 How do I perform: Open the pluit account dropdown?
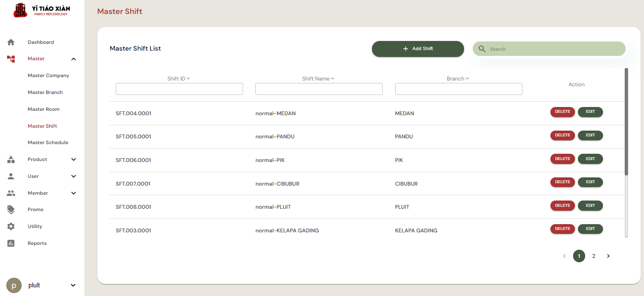click(73, 285)
